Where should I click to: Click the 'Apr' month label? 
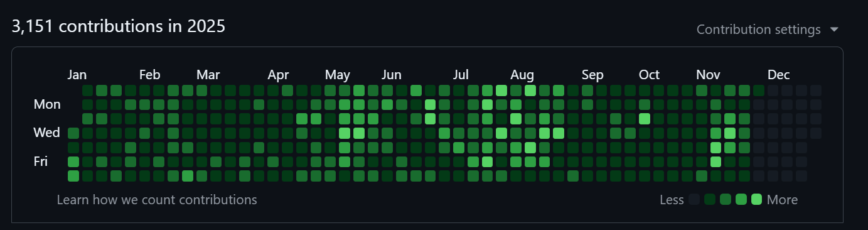278,75
